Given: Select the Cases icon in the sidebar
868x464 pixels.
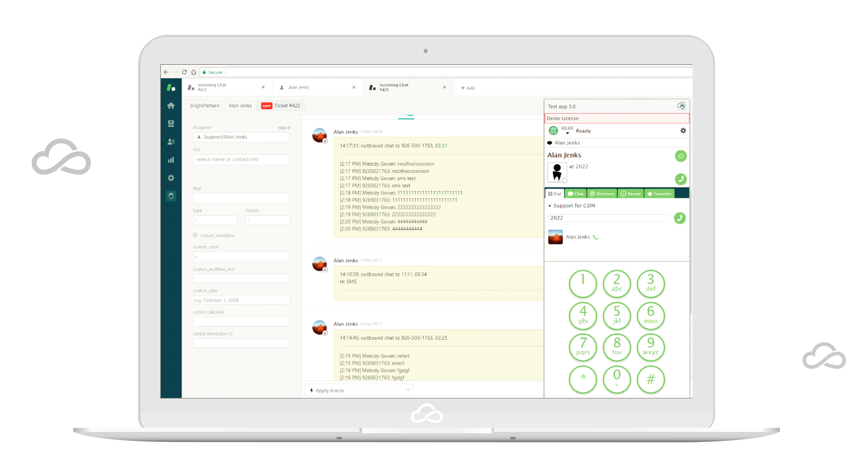Looking at the screenshot, I should pos(171,123).
